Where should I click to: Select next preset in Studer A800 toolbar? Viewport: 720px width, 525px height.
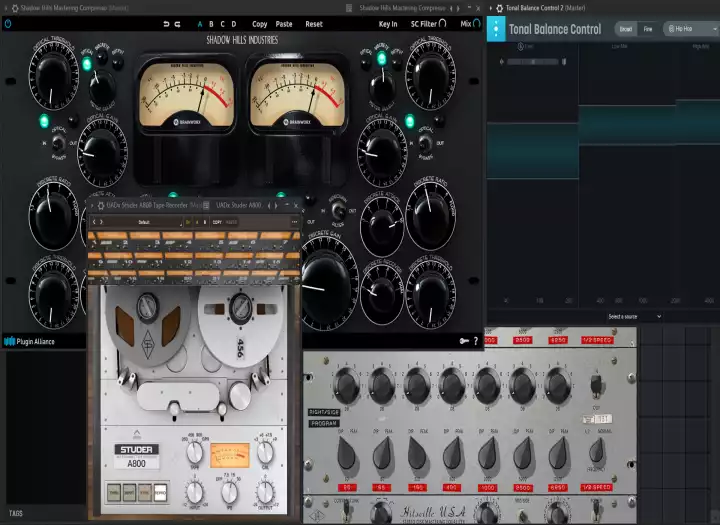101,222
